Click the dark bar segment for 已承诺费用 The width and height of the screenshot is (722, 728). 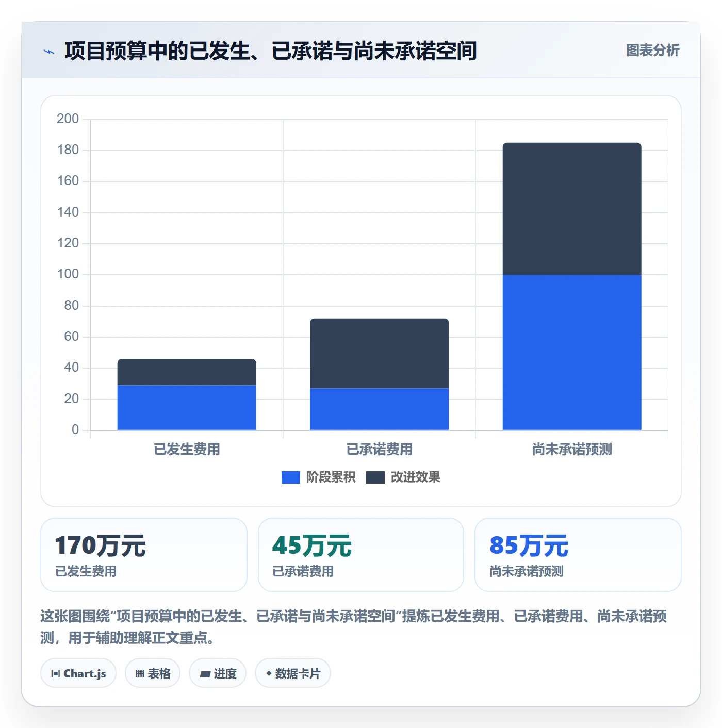pos(379,353)
